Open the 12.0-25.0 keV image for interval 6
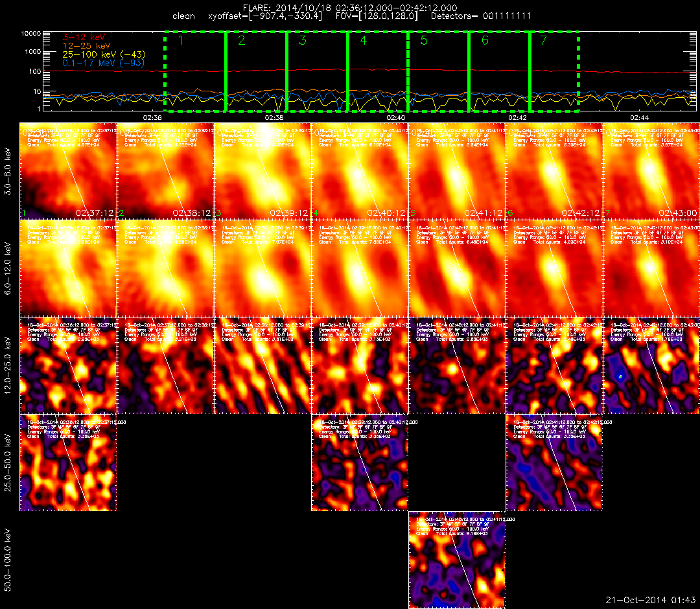Image resolution: width=700 pixels, height=609 pixels. tap(554, 366)
